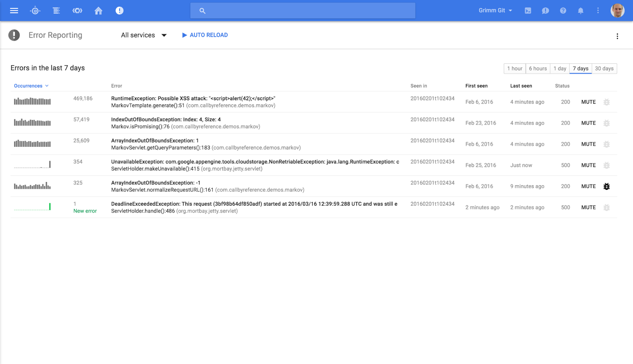The image size is (633, 364).
Task: Open DeadlineExceededException error details
Action: click(x=254, y=204)
